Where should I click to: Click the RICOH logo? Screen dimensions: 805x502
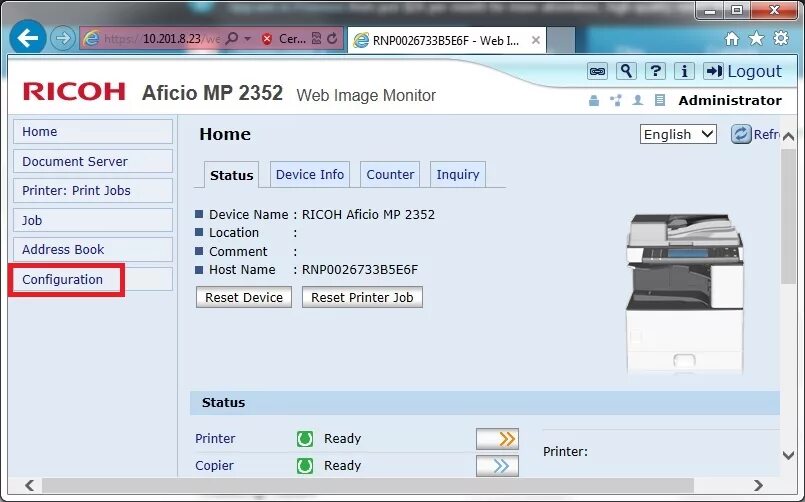click(74, 92)
